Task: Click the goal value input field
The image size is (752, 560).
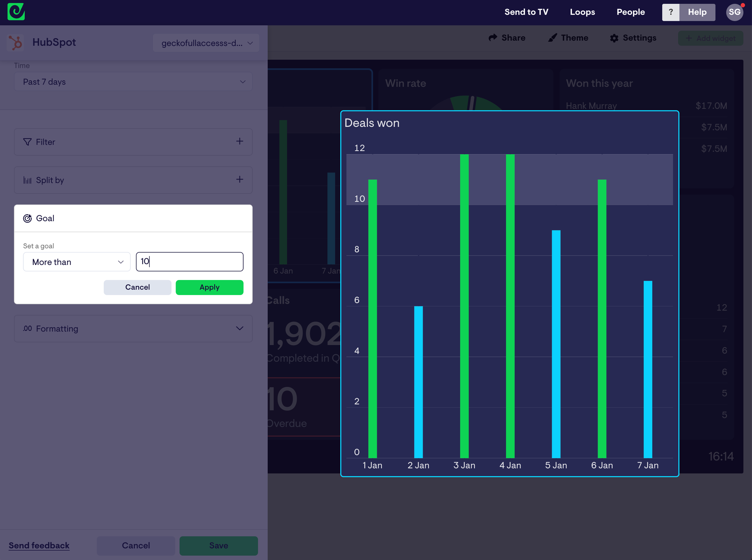Action: [x=190, y=262]
